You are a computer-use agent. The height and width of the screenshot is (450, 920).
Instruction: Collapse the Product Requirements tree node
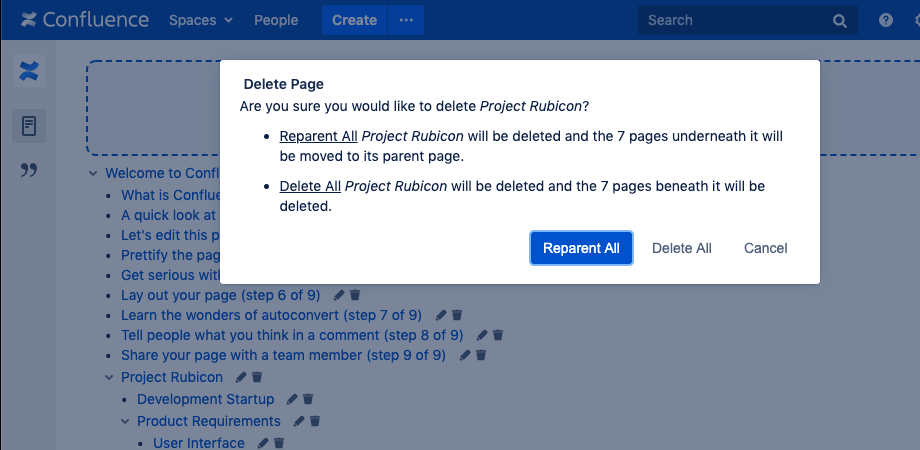pyautogui.click(x=124, y=421)
